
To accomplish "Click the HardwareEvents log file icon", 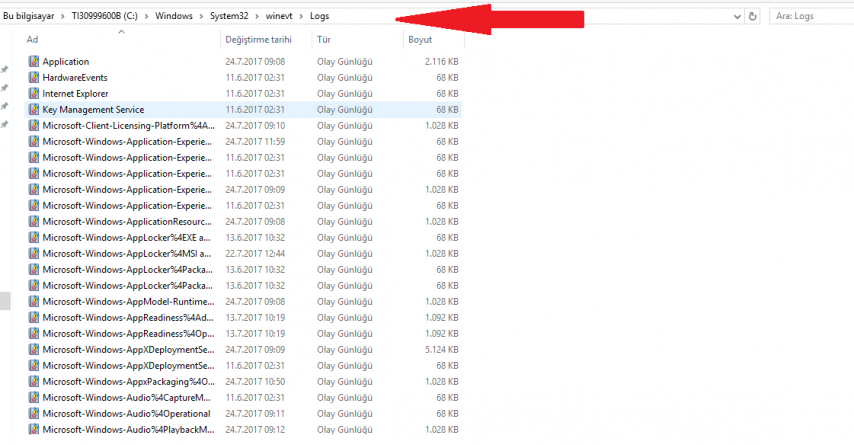I will pyautogui.click(x=34, y=77).
